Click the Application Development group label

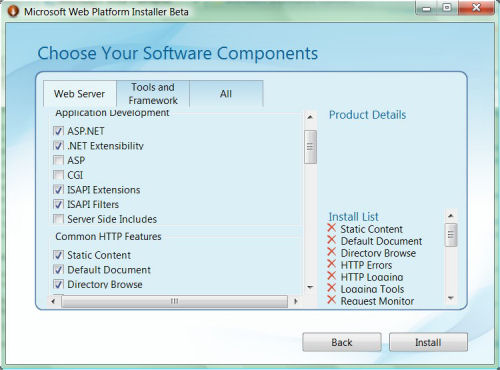point(112,113)
